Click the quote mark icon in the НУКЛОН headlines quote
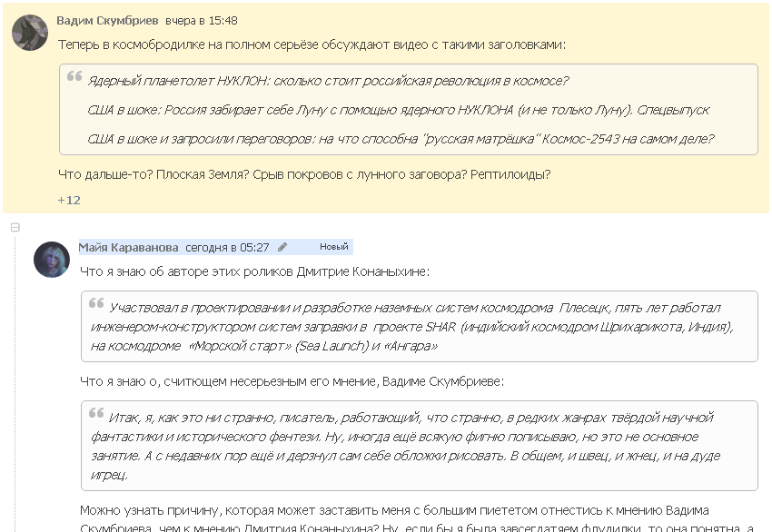The width and height of the screenshot is (772, 532). pos(74,78)
